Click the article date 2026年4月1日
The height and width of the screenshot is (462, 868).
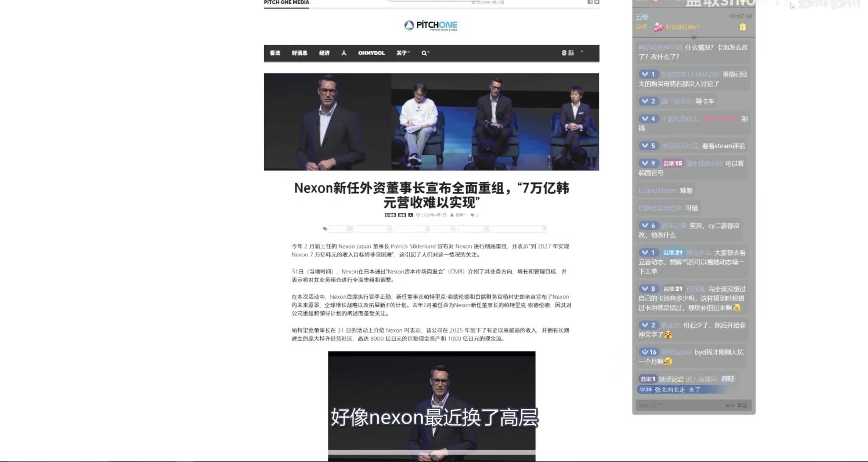[x=434, y=215]
